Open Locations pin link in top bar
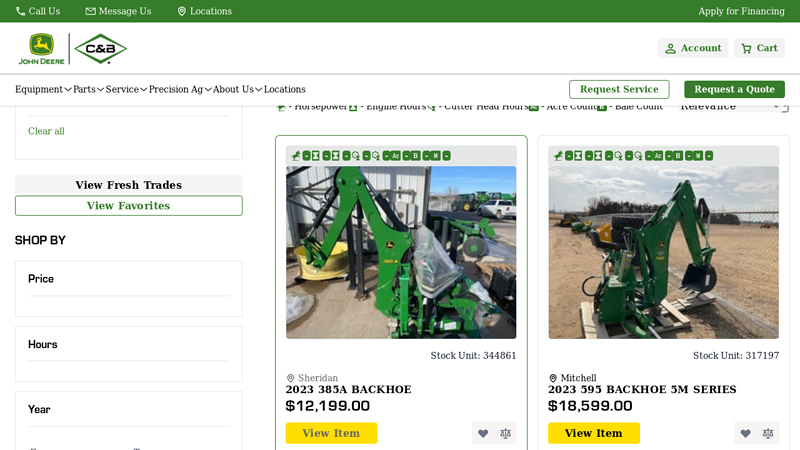800x450 pixels. point(204,11)
